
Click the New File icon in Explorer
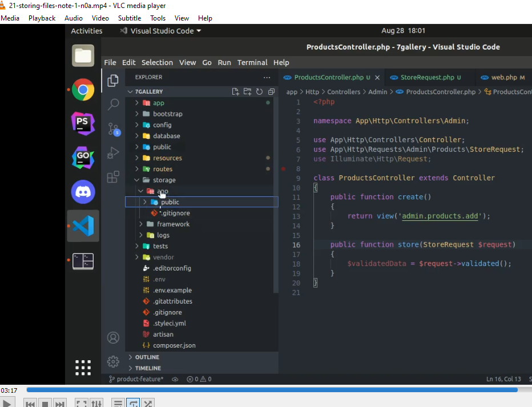click(235, 91)
